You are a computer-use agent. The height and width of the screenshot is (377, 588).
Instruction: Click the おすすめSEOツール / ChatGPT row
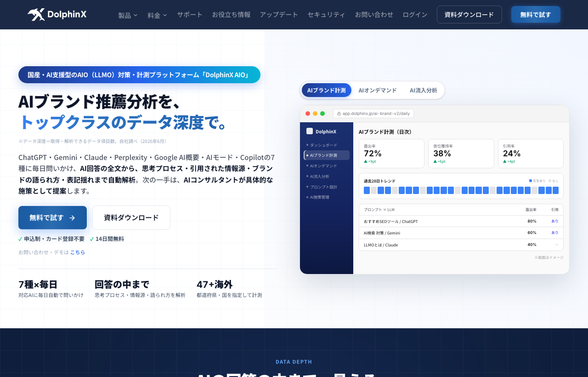[461, 221]
